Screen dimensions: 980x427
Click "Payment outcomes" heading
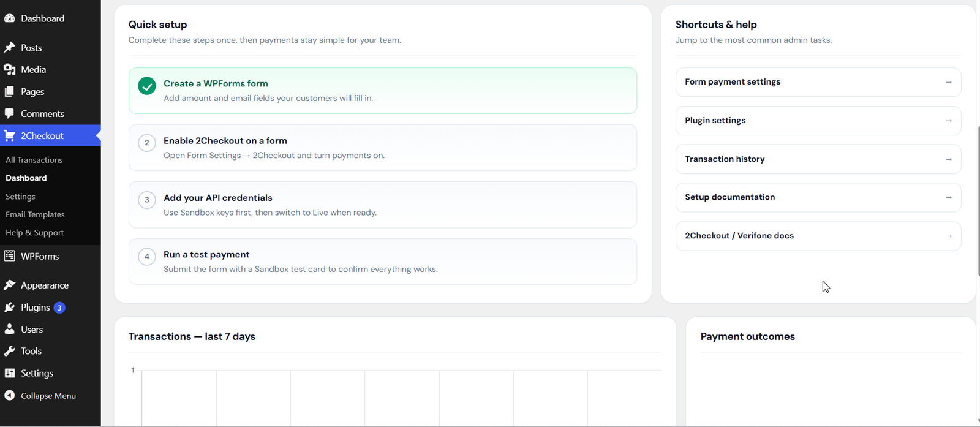748,336
